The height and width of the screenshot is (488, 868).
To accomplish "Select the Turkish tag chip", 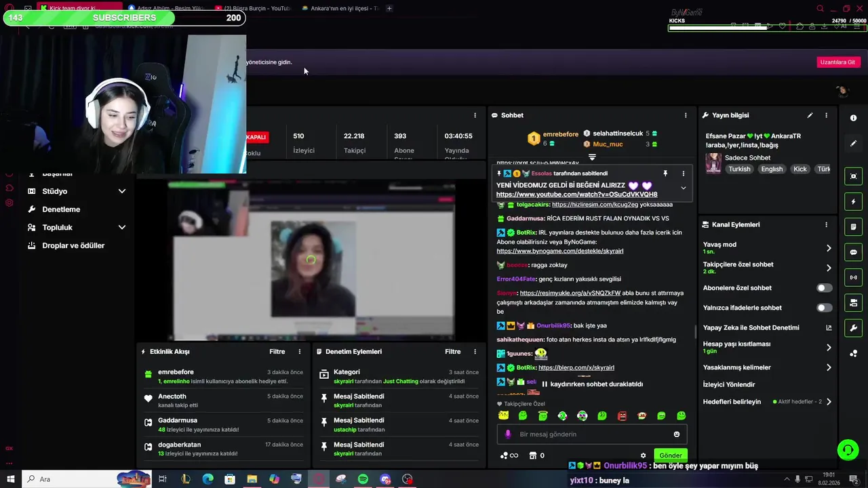I will (x=739, y=169).
